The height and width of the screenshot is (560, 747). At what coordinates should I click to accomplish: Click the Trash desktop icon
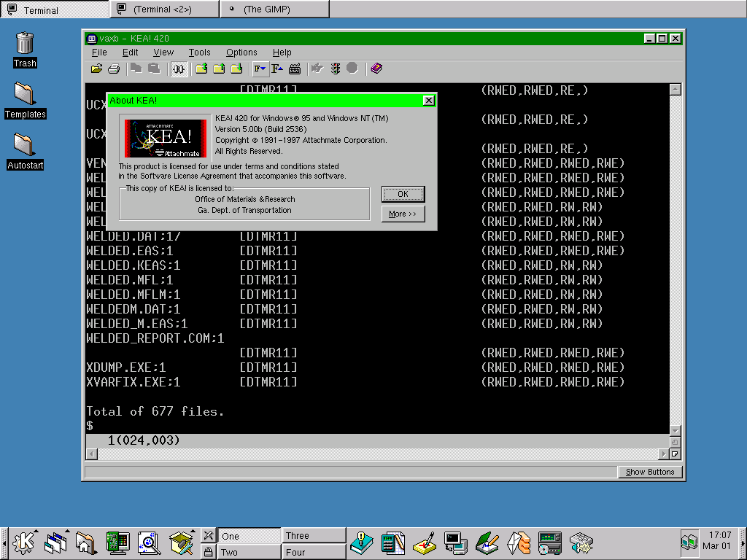(25, 50)
